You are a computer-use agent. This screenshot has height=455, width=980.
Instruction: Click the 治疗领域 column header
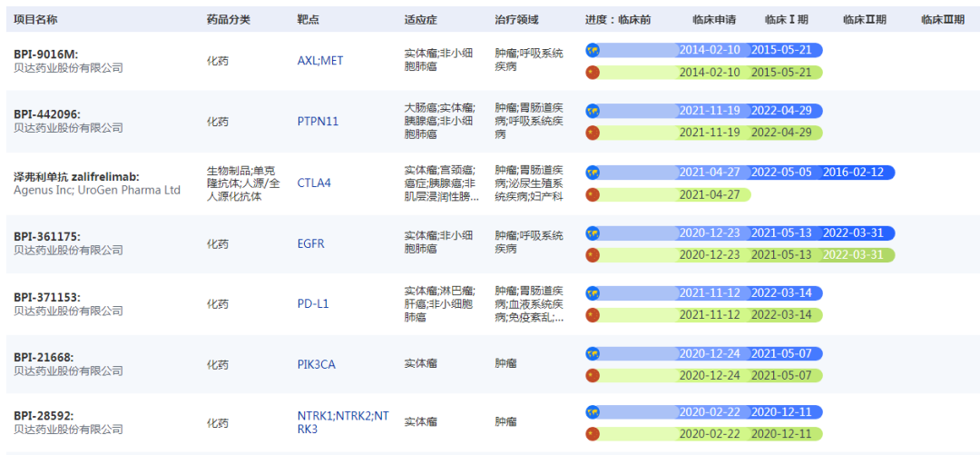point(516,19)
